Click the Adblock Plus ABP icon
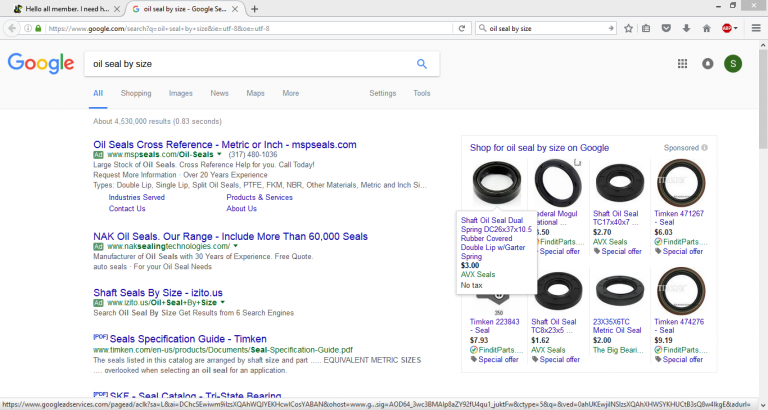768x410 pixels. coord(726,28)
